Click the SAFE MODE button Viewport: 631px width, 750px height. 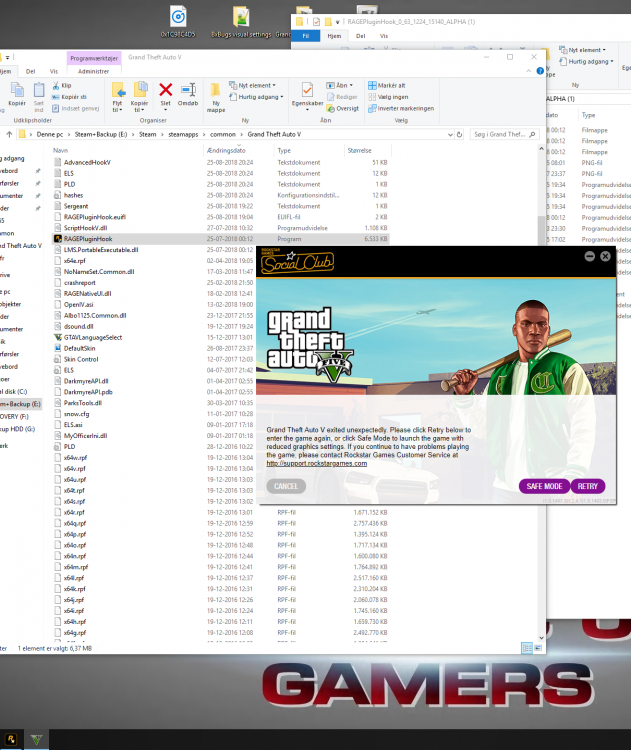544,486
